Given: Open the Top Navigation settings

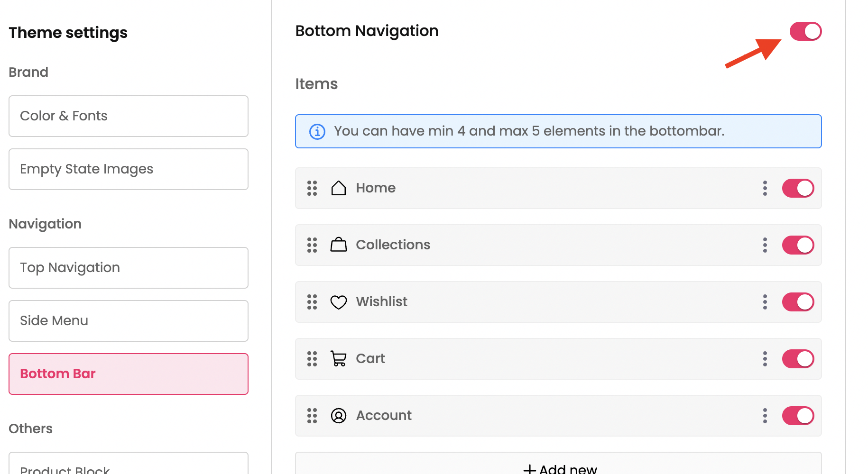Looking at the screenshot, I should pos(129,268).
